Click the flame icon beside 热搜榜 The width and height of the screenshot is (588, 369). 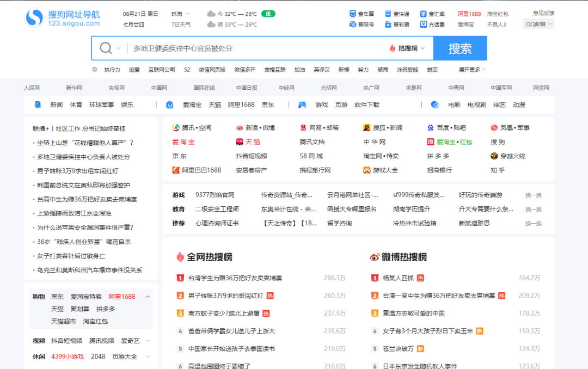[x=393, y=48]
